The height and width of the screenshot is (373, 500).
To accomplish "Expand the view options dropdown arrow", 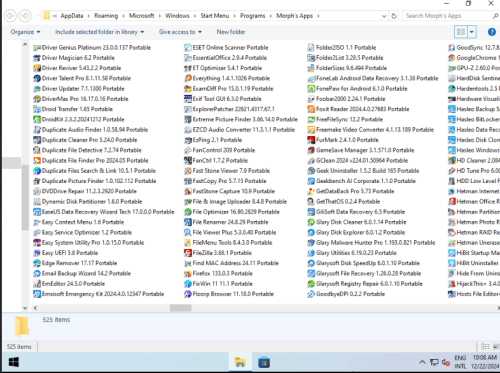I will pyautogui.click(x=472, y=32).
